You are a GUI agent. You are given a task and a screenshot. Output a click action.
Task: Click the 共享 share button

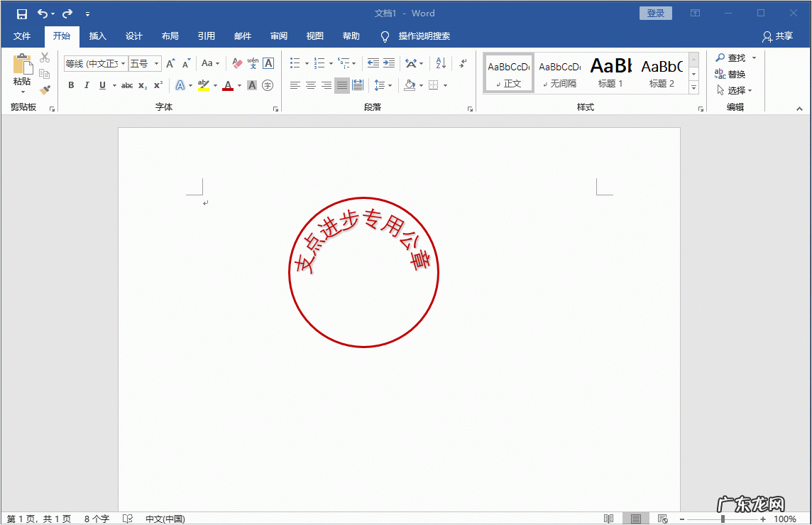tap(777, 36)
